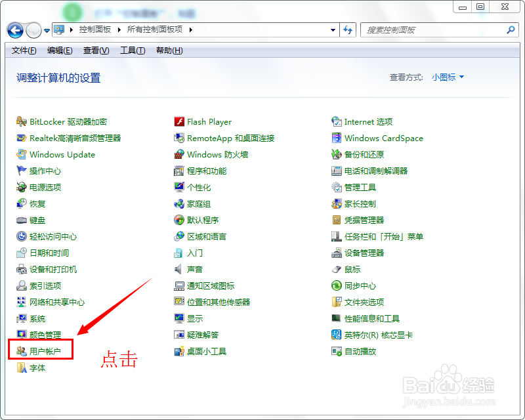Open 桌面小工具 icon
This screenshot has width=525, height=420.
(179, 351)
